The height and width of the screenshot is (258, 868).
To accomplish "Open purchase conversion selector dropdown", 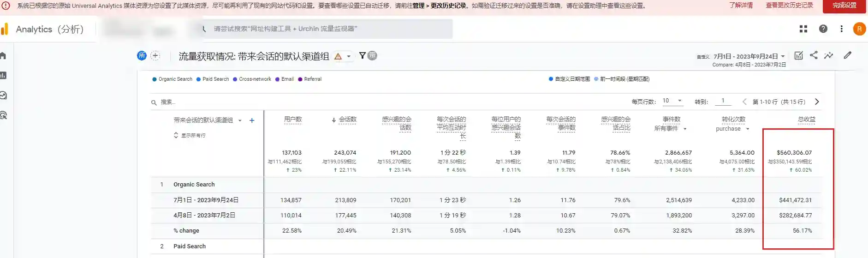I will click(x=732, y=129).
